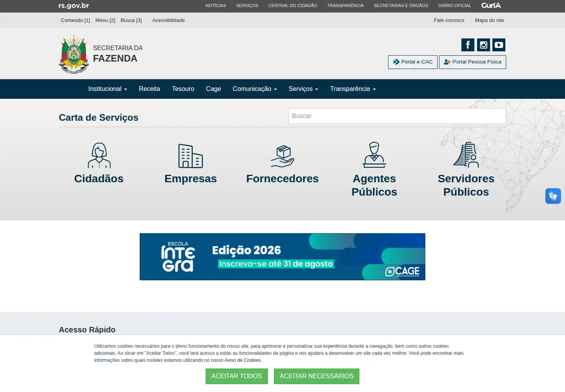This screenshot has height=392, width=565.
Task: Open the Tesouro menu item
Action: [183, 89]
